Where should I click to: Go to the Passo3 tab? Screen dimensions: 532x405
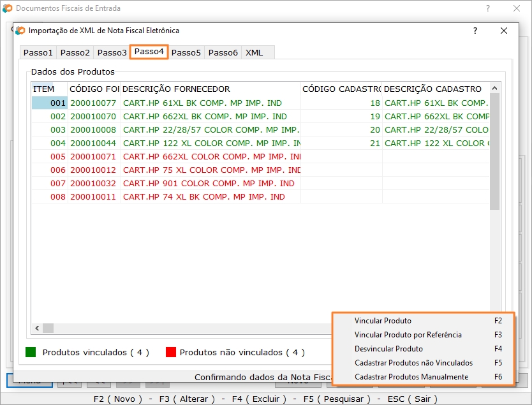click(112, 52)
